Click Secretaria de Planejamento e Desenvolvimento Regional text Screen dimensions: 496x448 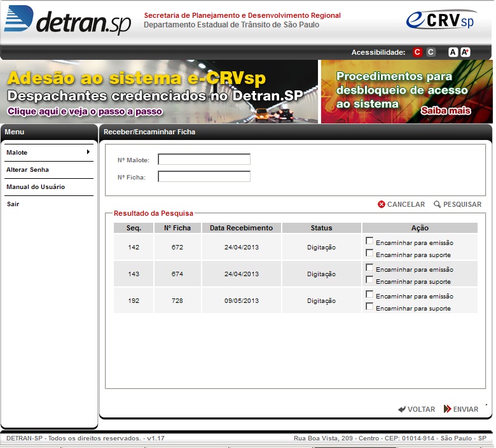[x=242, y=15]
